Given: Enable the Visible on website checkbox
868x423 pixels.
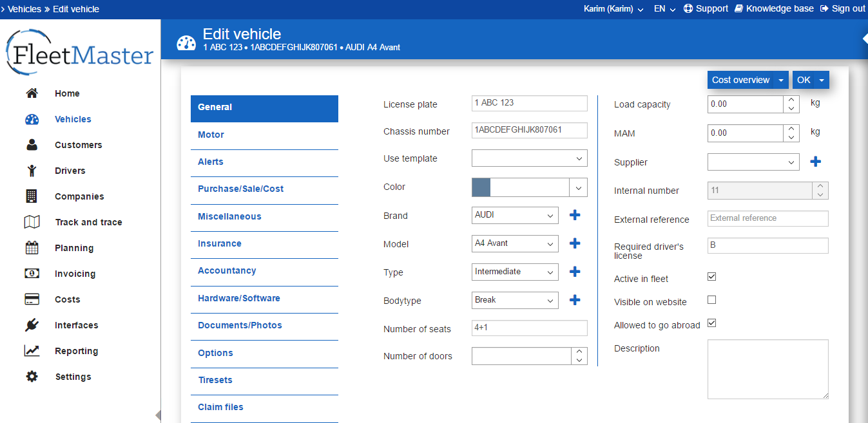Looking at the screenshot, I should point(712,300).
